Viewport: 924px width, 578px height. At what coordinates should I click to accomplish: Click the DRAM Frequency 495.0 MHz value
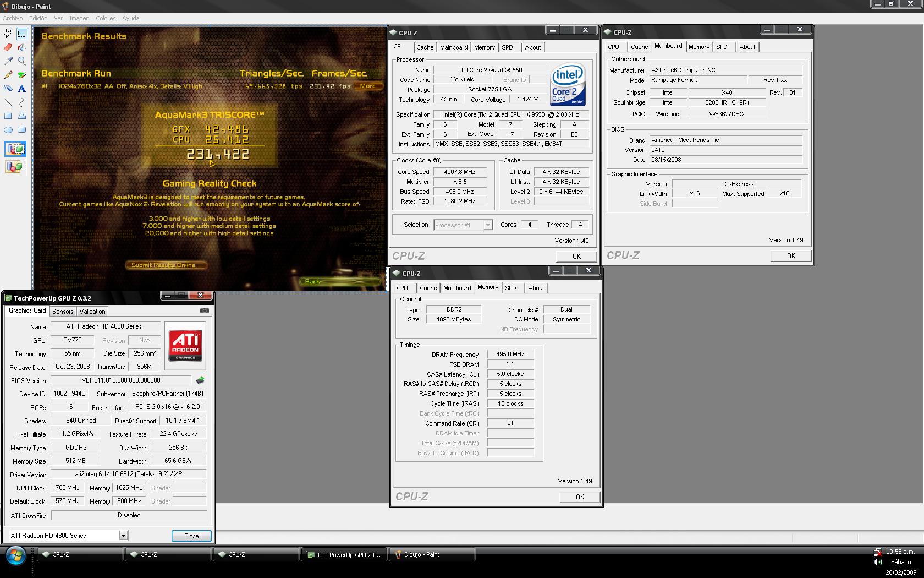coord(510,355)
